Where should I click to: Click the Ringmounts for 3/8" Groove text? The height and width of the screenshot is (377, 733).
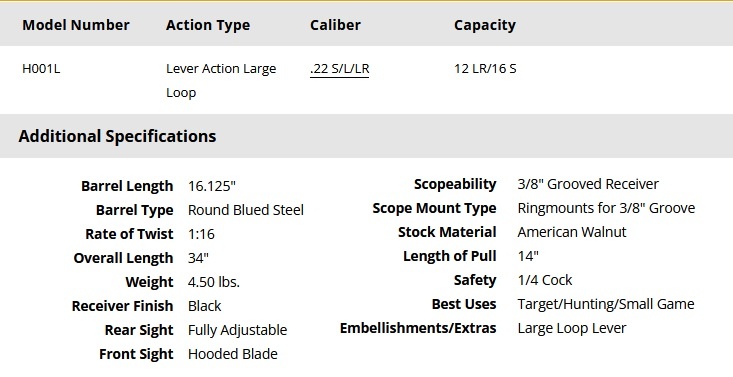click(x=606, y=208)
